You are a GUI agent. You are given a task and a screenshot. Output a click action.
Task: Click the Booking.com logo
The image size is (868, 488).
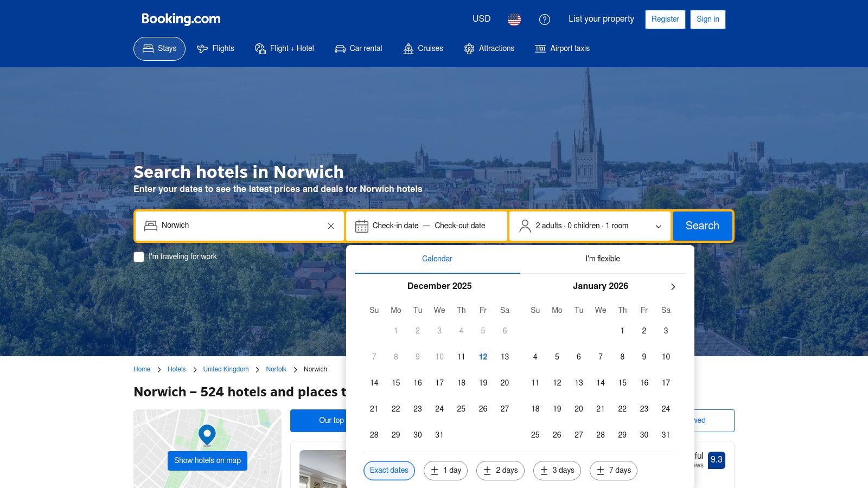click(x=180, y=19)
